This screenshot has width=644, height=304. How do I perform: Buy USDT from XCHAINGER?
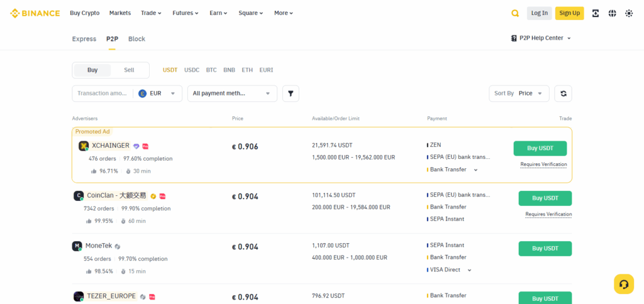point(540,148)
